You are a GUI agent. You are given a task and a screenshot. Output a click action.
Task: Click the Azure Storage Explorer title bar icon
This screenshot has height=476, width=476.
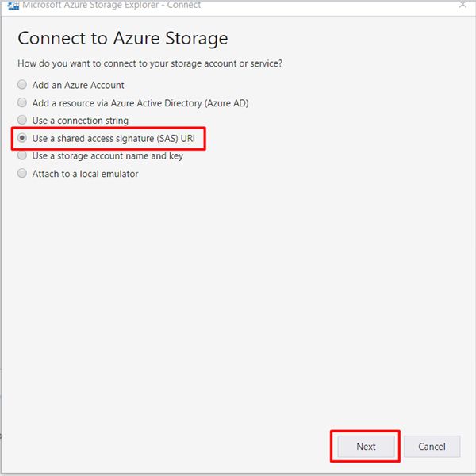[x=13, y=6]
